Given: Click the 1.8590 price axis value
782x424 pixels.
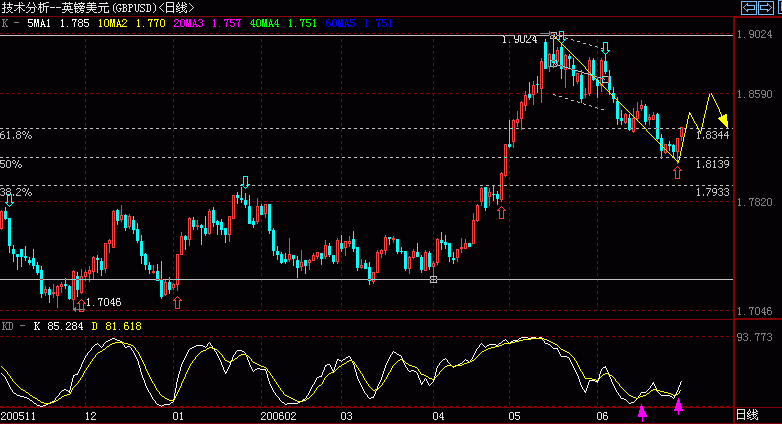Looking at the screenshot, I should pyautogui.click(x=755, y=94).
